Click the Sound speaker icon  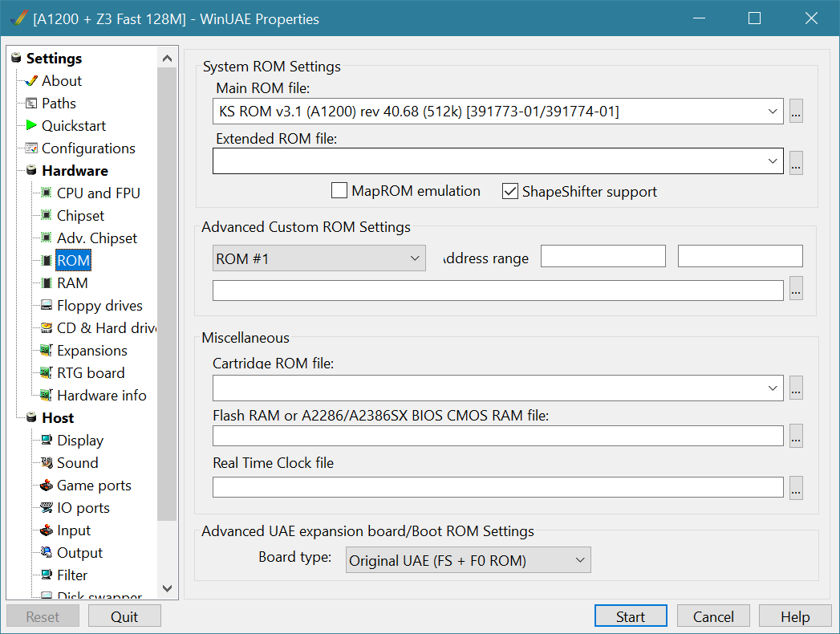(47, 463)
